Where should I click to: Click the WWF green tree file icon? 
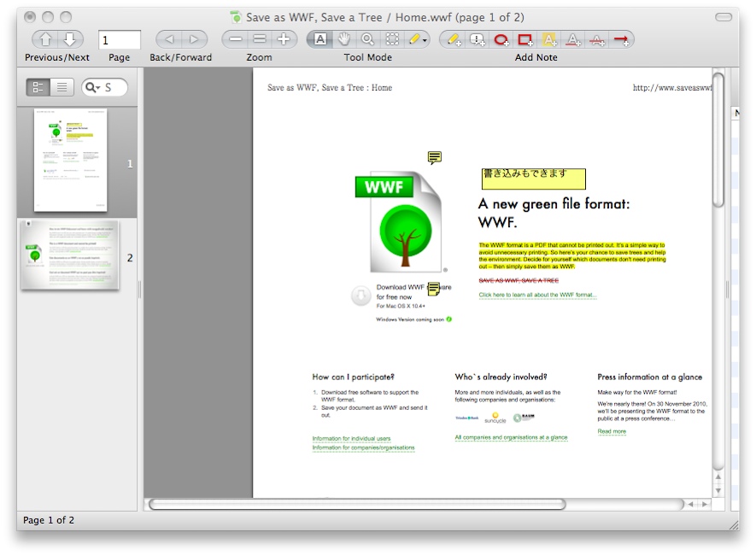pos(399,221)
